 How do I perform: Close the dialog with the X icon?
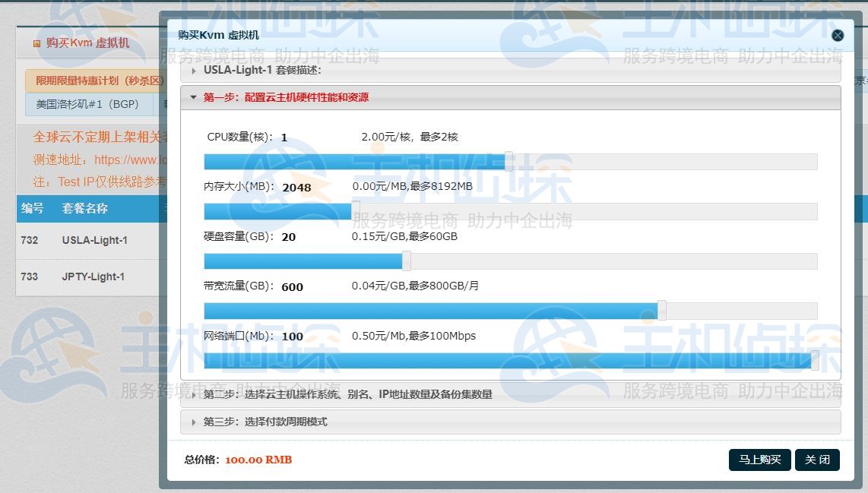point(837,36)
